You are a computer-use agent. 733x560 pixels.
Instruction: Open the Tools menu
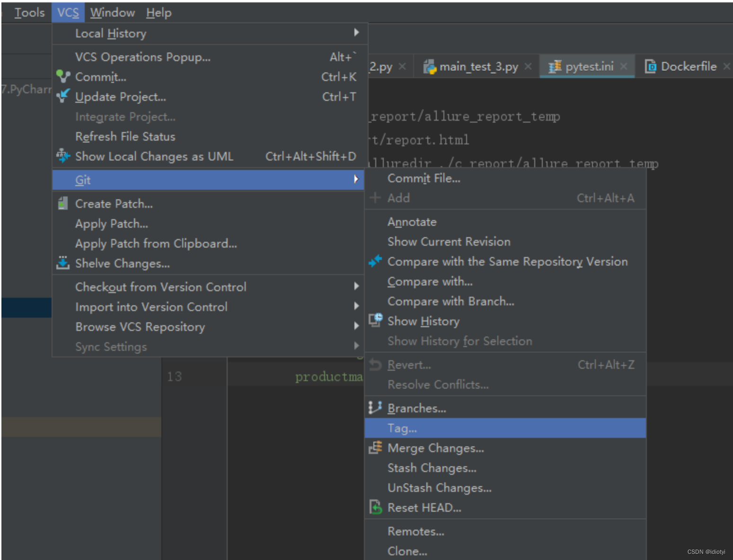click(29, 13)
